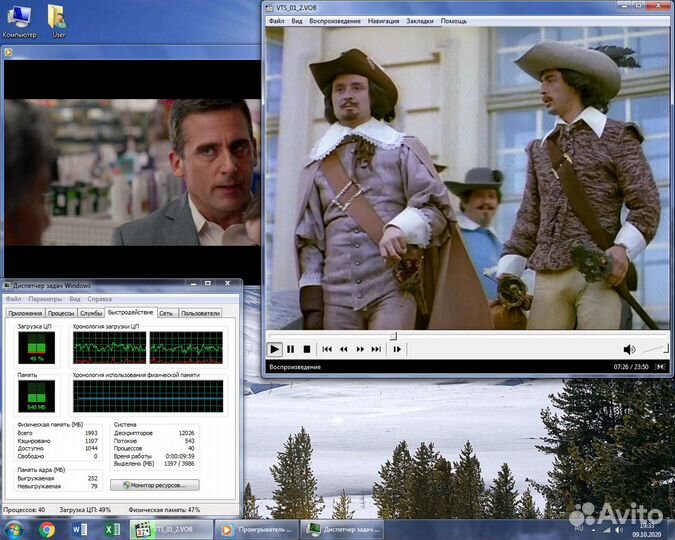675x540 pixels.
Task: Switch to the Службы tab
Action: click(x=91, y=313)
